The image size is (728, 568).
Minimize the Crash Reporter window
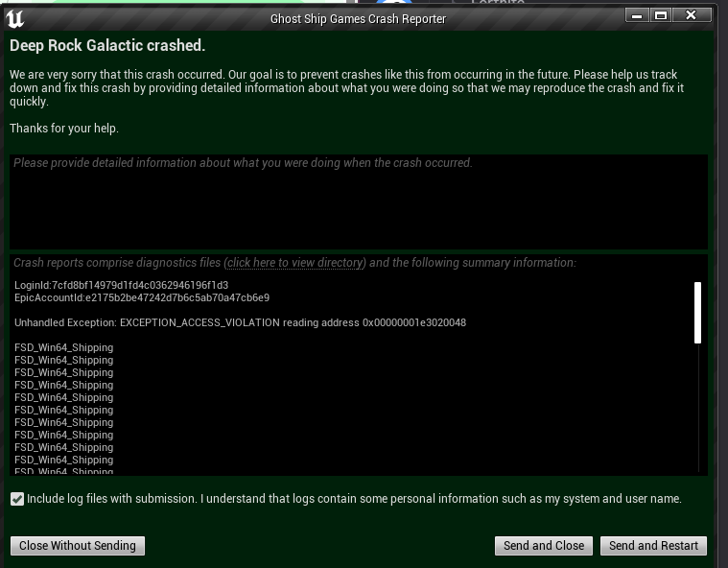pos(636,15)
